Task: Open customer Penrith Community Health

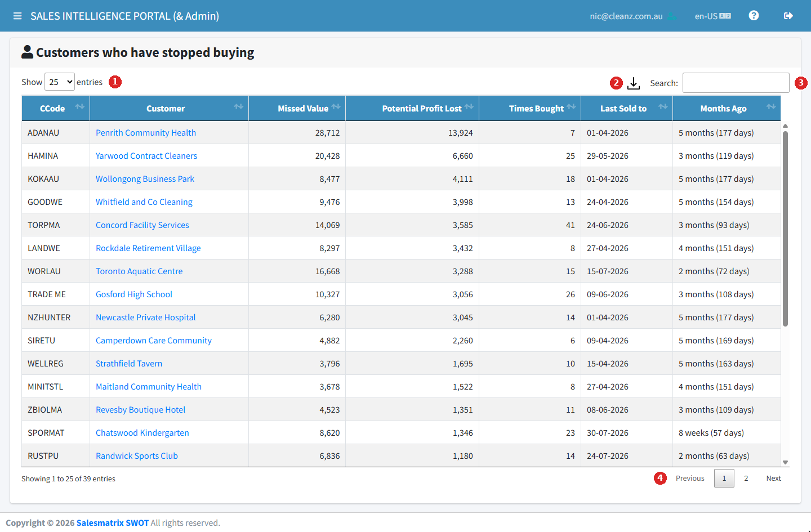Action: point(146,133)
